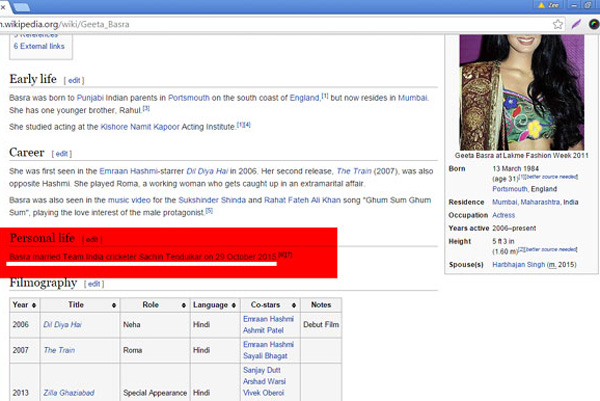The width and height of the screenshot is (600, 401).
Task: Click the purple feather extension icon
Action: pos(576,24)
